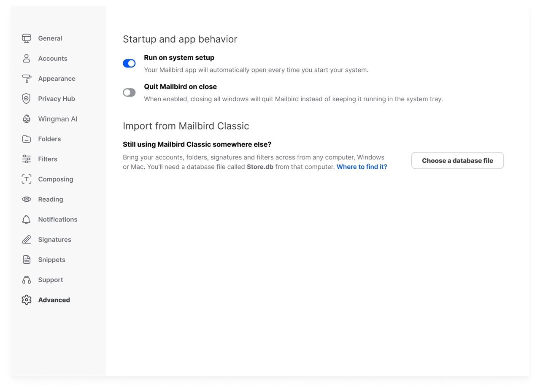Select Filters in the sidebar

tap(48, 159)
